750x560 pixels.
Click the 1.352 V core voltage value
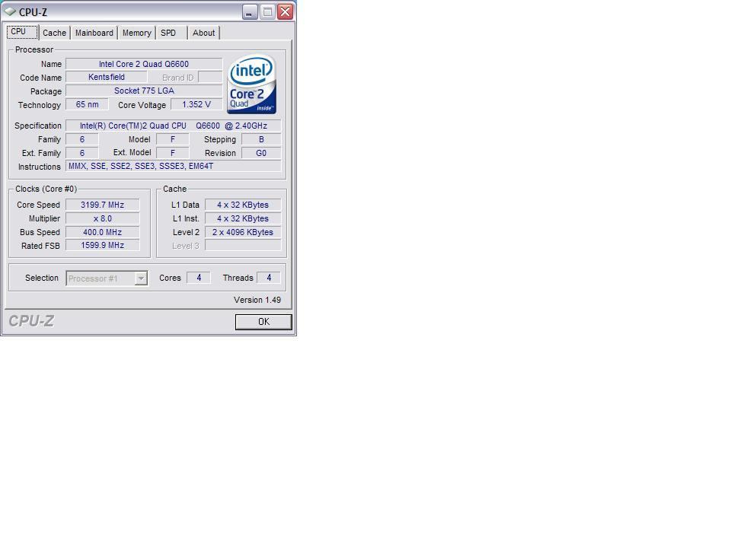point(196,104)
